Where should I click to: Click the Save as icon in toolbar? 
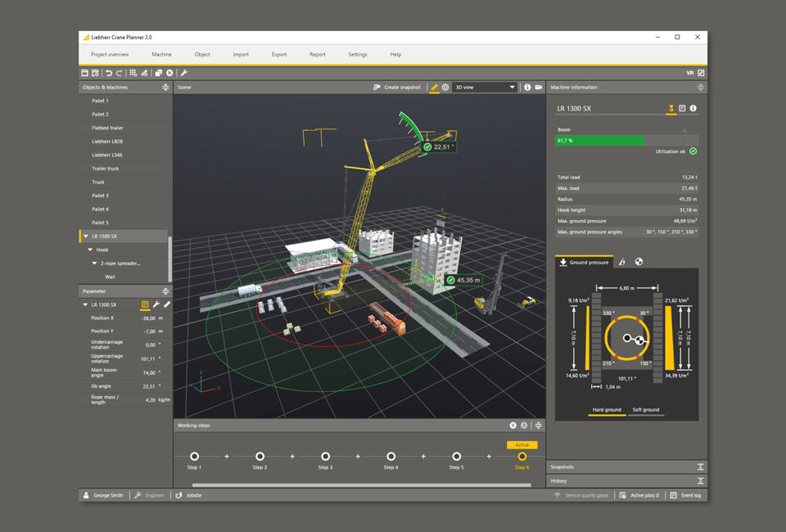(95, 73)
